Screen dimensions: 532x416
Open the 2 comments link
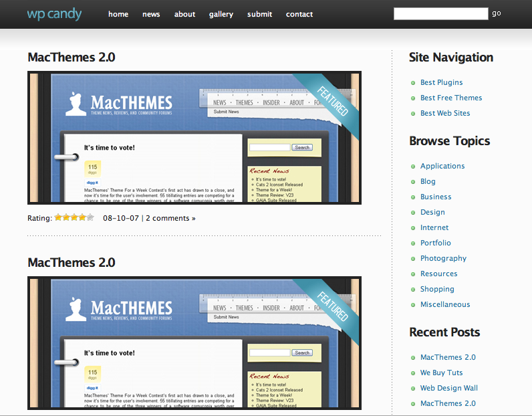(x=170, y=218)
